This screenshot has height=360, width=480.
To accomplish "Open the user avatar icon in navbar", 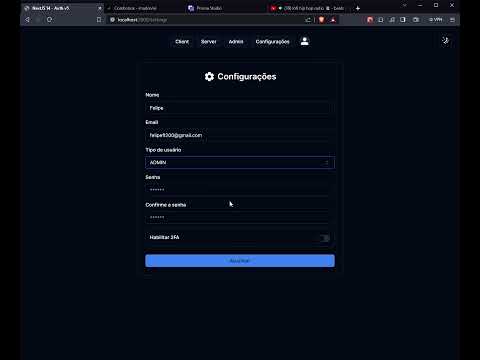I will (x=305, y=41).
